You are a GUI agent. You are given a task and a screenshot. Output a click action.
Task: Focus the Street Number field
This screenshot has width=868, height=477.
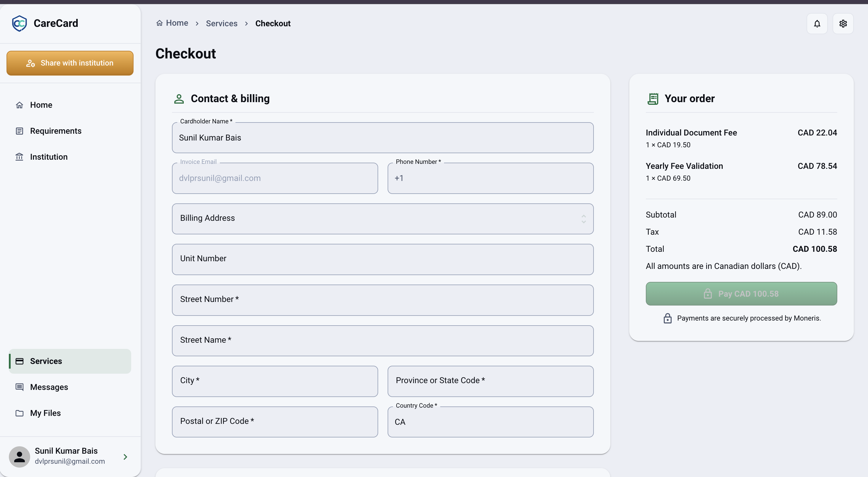click(382, 300)
